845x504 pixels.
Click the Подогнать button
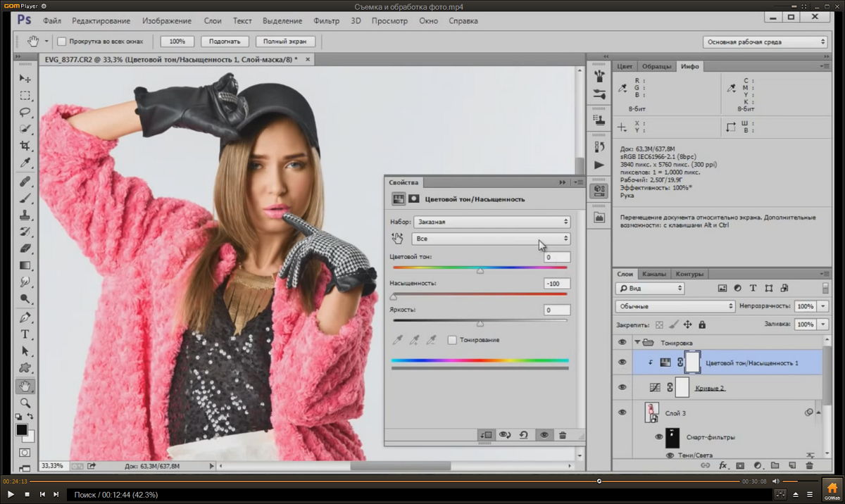pos(225,42)
